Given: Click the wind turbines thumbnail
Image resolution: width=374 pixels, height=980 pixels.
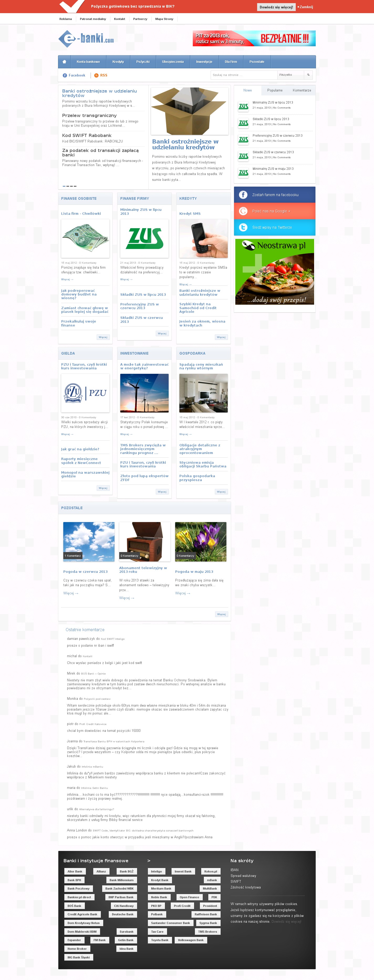Looking at the screenshot, I should (144, 393).
